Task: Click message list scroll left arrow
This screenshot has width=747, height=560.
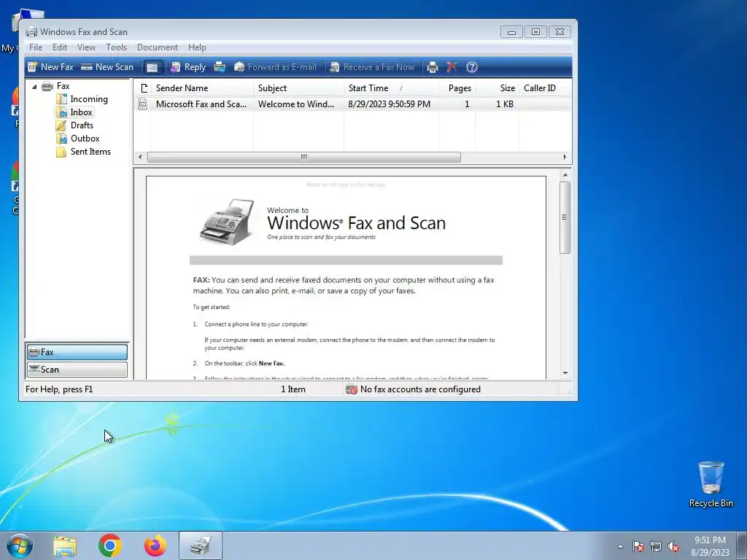Action: pos(140,157)
